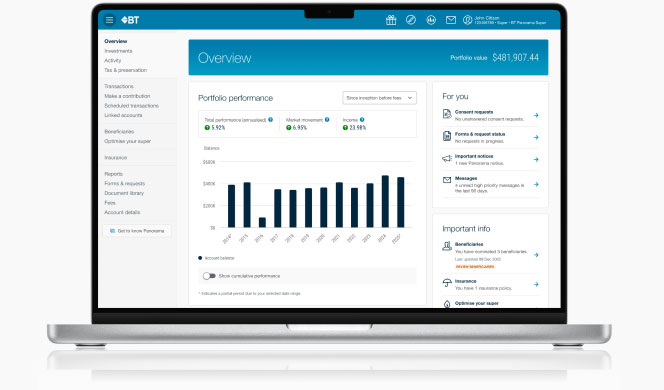Click the Portfolio performance heading
Image resolution: width=664 pixels, height=390 pixels.
235,98
